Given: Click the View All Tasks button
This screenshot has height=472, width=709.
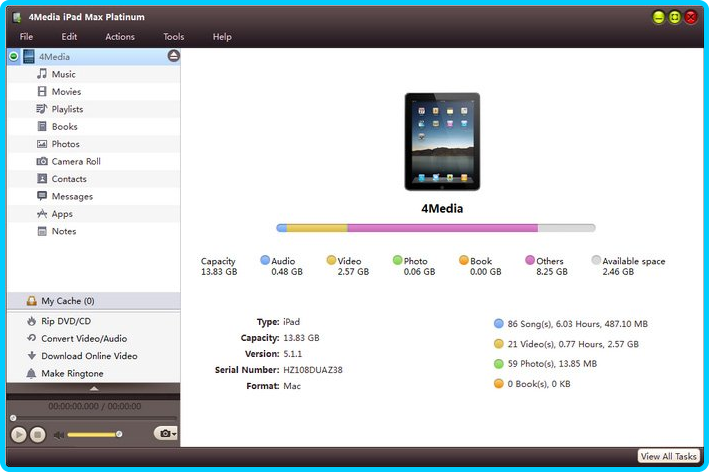Looking at the screenshot, I should click(668, 456).
